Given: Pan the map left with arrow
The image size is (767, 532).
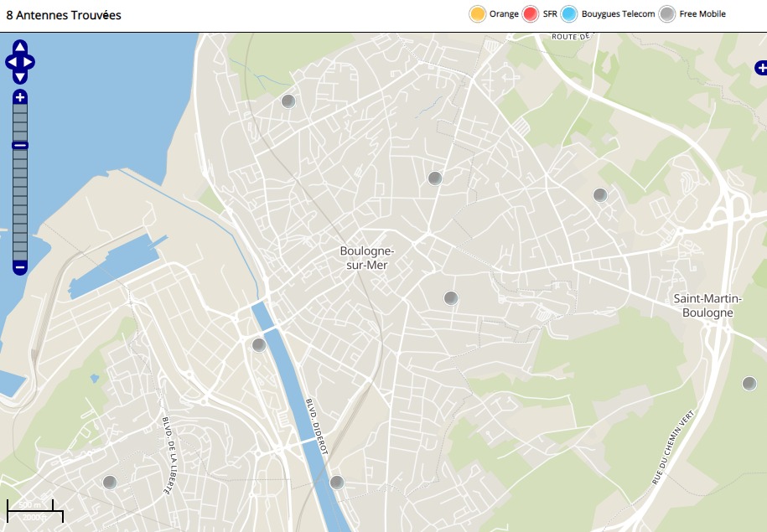Looking at the screenshot, I should point(11,62).
